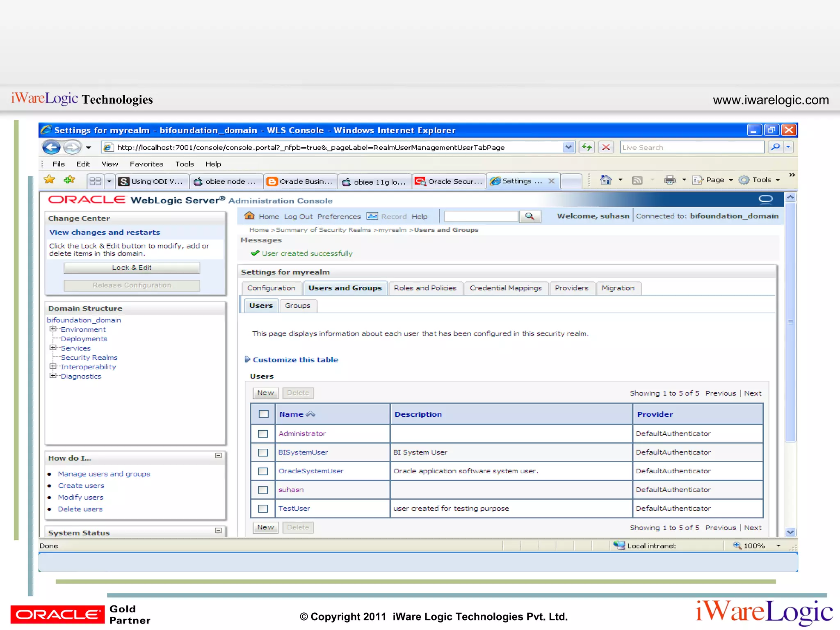The width and height of the screenshot is (840, 630).
Task: Click the console Home house icon
Action: click(249, 216)
